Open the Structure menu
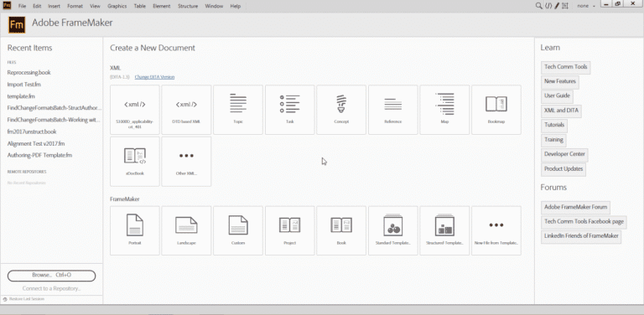This screenshot has width=644, height=315. point(188,6)
